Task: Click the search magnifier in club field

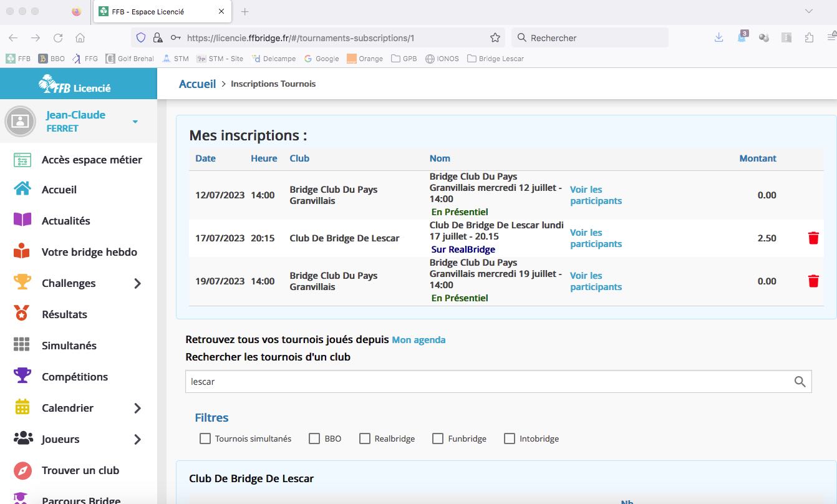Action: [800, 382]
